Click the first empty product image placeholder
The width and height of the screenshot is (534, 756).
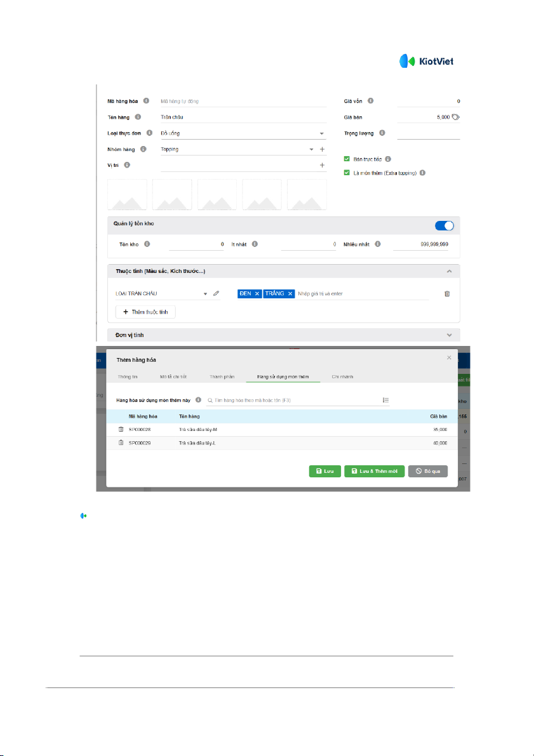[128, 194]
